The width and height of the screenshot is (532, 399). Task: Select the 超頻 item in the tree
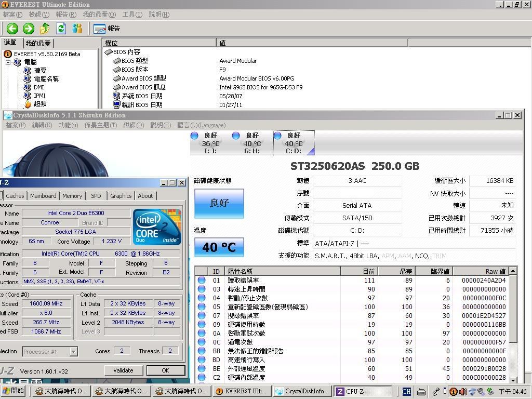[x=40, y=104]
